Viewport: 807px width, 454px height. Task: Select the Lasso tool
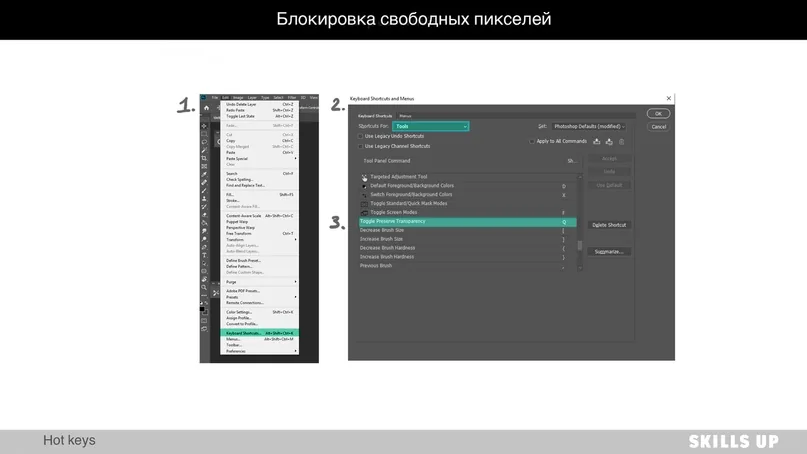pyautogui.click(x=204, y=142)
